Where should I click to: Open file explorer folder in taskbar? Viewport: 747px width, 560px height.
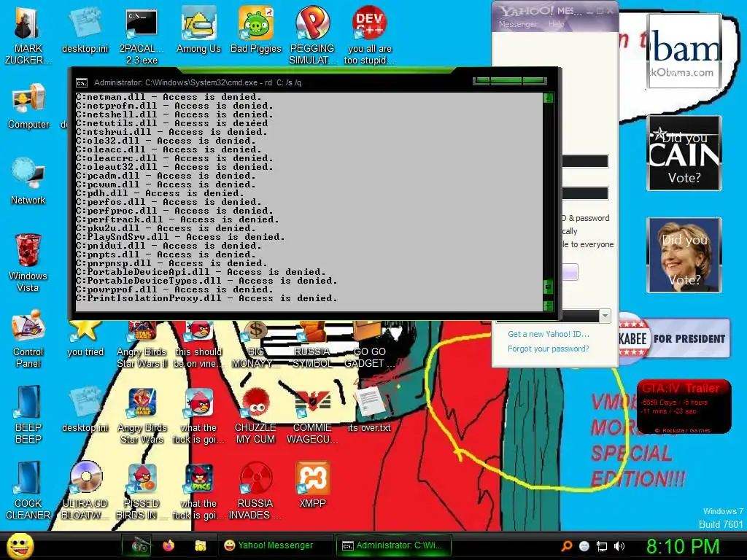click(x=200, y=545)
